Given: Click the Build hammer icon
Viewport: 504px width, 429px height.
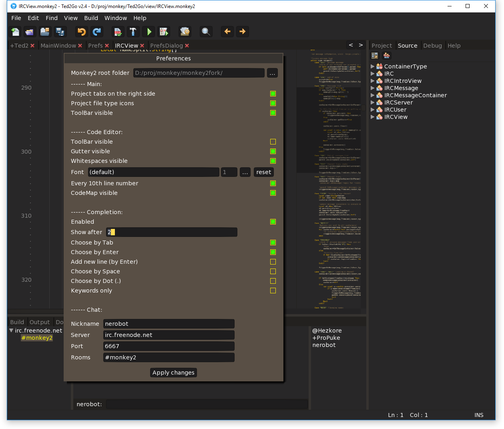Looking at the screenshot, I should pyautogui.click(x=133, y=32).
